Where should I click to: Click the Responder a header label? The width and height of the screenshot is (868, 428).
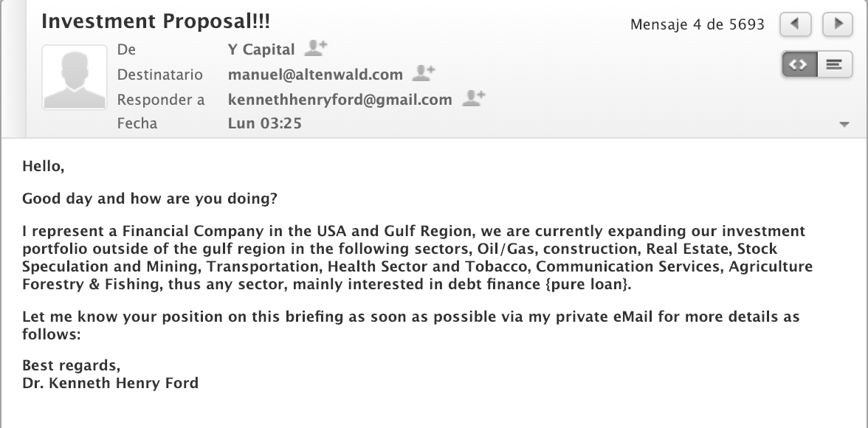click(161, 100)
